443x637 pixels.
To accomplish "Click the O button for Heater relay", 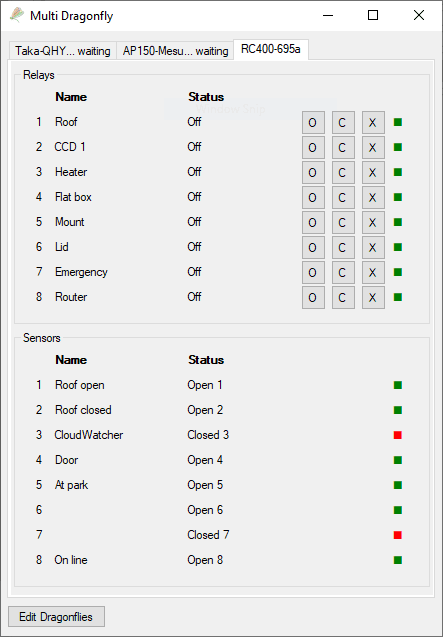I will [313, 172].
